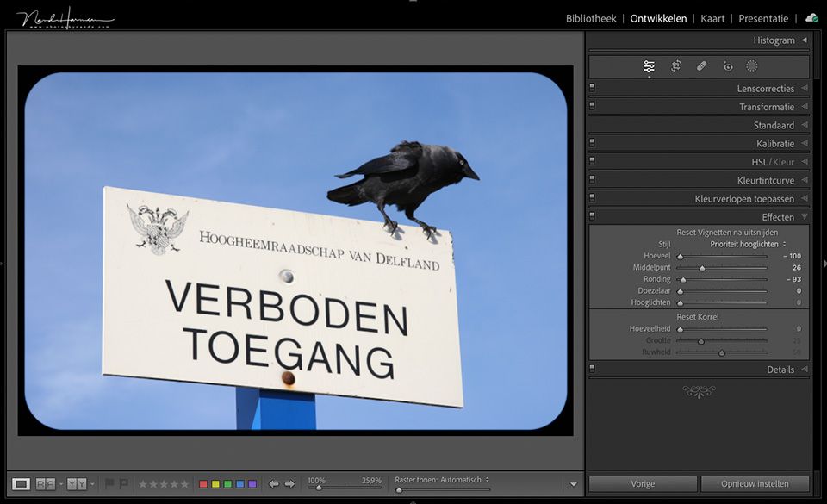
Task: Expand the Standaard panel triangle
Action: tap(805, 125)
